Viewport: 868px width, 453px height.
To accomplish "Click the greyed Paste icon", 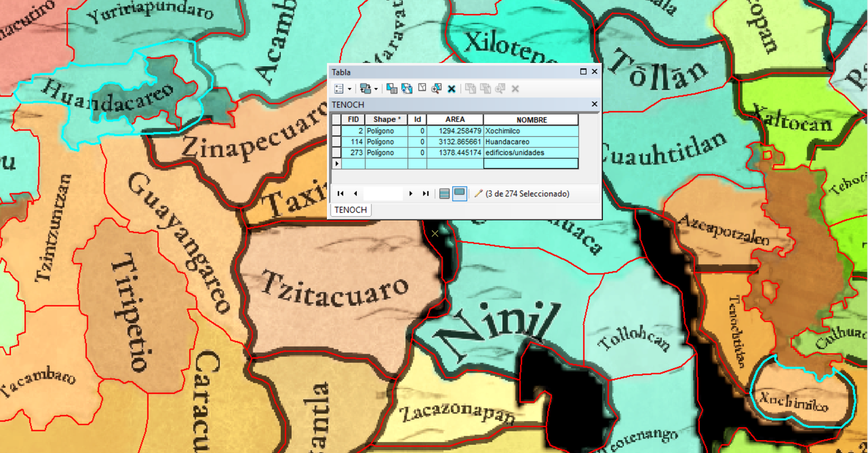I will (485, 88).
